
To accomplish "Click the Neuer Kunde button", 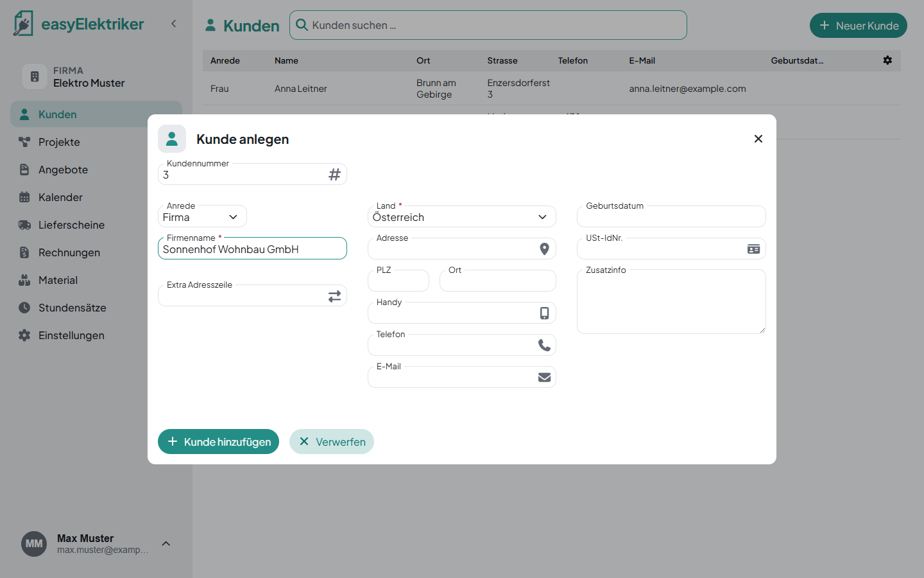I will coord(859,26).
